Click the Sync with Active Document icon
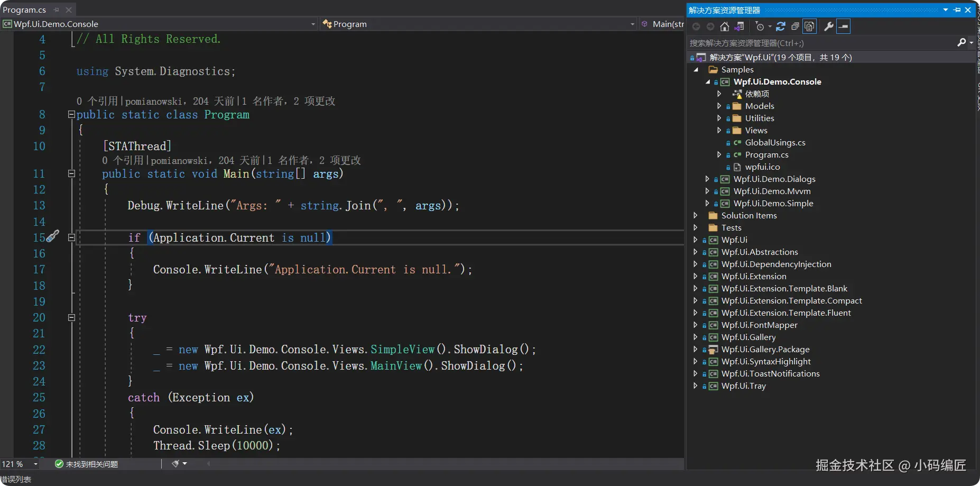The image size is (980, 486). 781,26
